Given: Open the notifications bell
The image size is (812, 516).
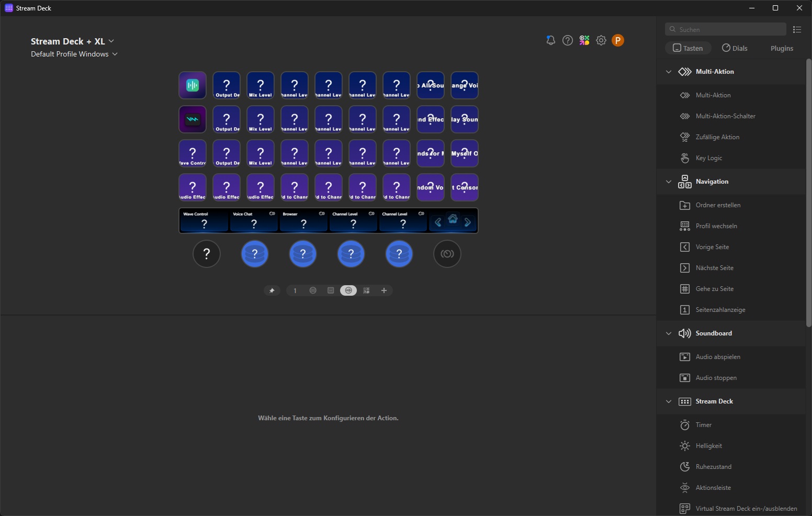Looking at the screenshot, I should (x=550, y=40).
